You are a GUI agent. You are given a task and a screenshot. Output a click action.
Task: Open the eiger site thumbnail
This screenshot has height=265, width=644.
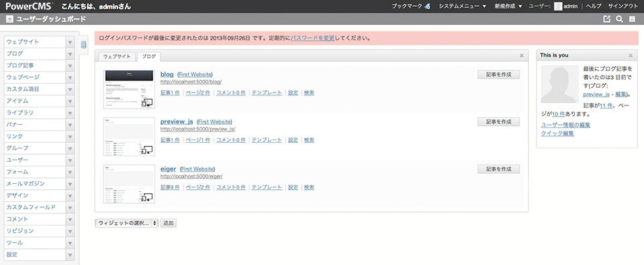click(130, 184)
